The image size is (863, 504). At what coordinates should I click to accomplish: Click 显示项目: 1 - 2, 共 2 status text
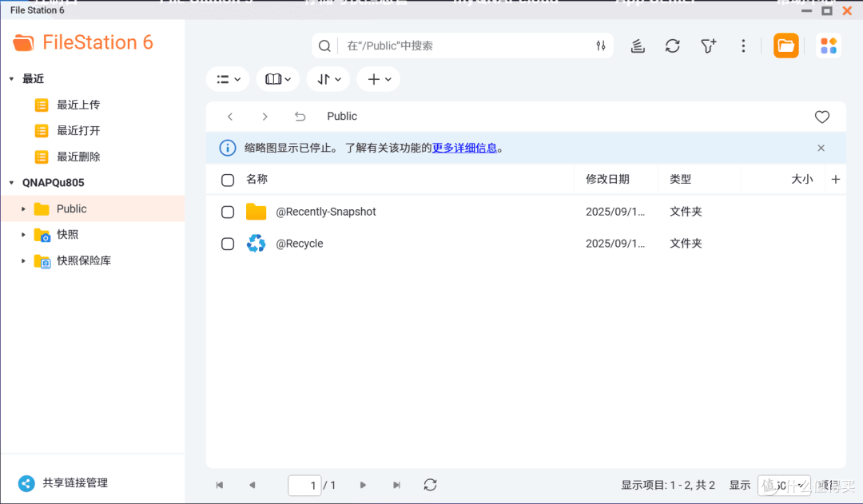pyautogui.click(x=668, y=486)
